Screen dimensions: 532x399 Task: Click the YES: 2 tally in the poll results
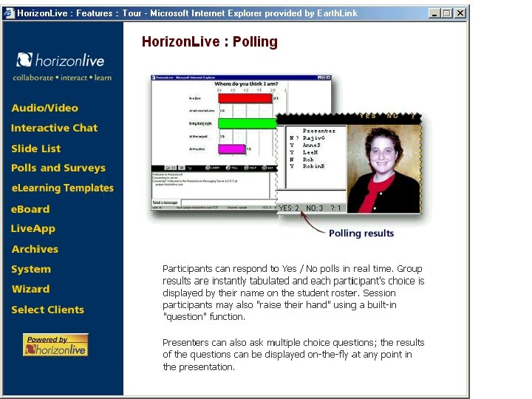point(289,208)
